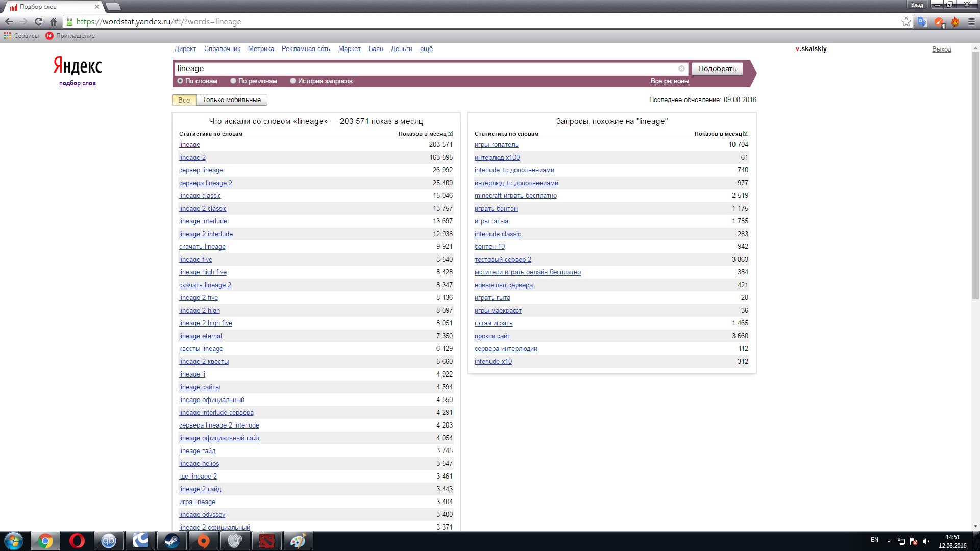Show hidden system tray icons
Screen dimensions: 980x551
coord(889,541)
